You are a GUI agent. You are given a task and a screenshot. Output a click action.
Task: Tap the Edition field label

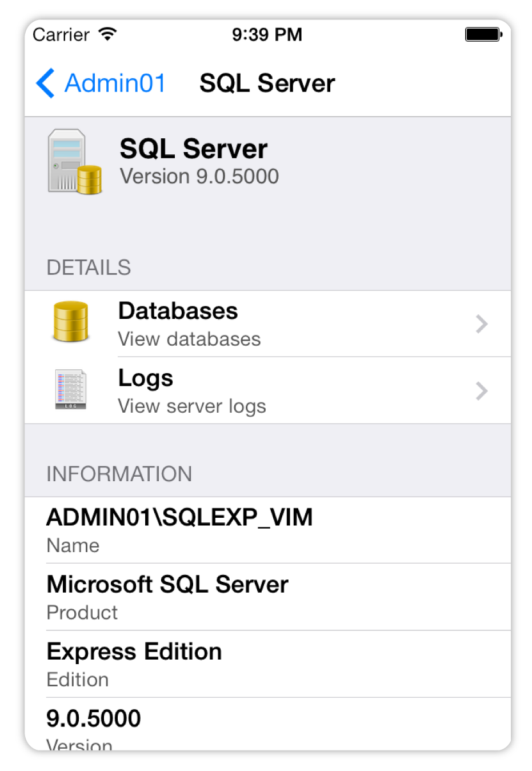[77, 680]
